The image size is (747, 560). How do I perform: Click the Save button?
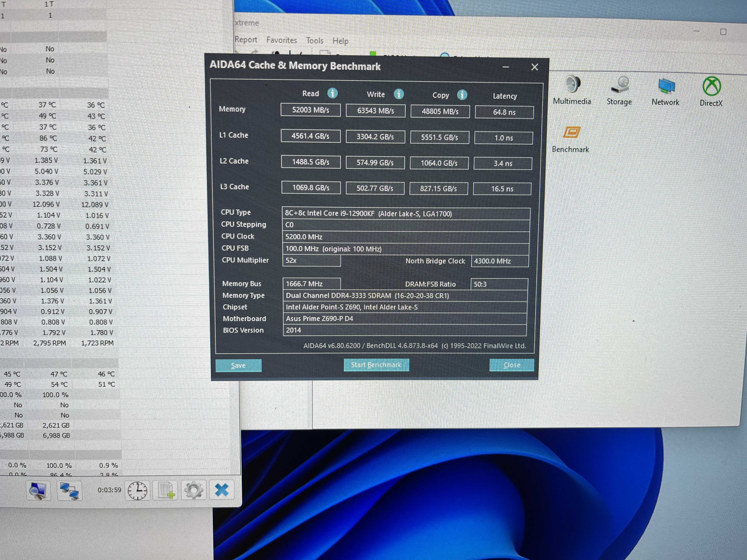coord(238,365)
